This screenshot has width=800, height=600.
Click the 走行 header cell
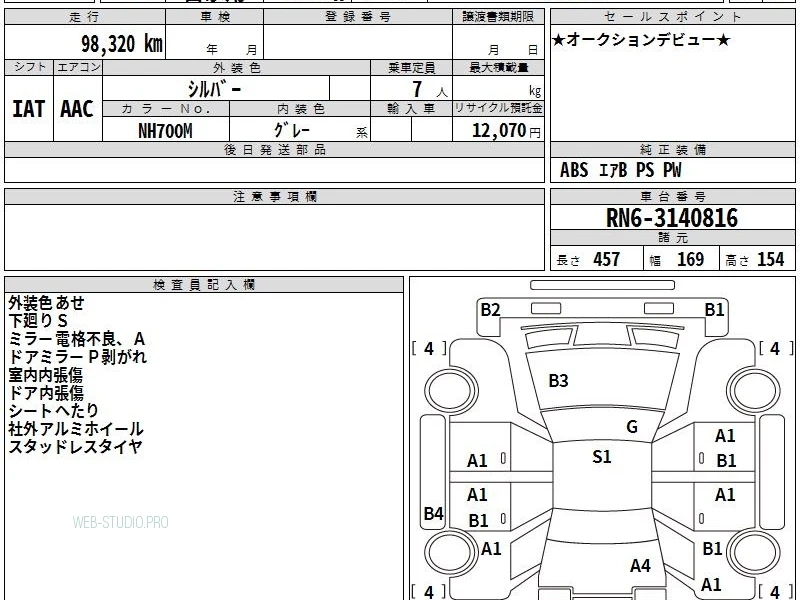[x=85, y=17]
